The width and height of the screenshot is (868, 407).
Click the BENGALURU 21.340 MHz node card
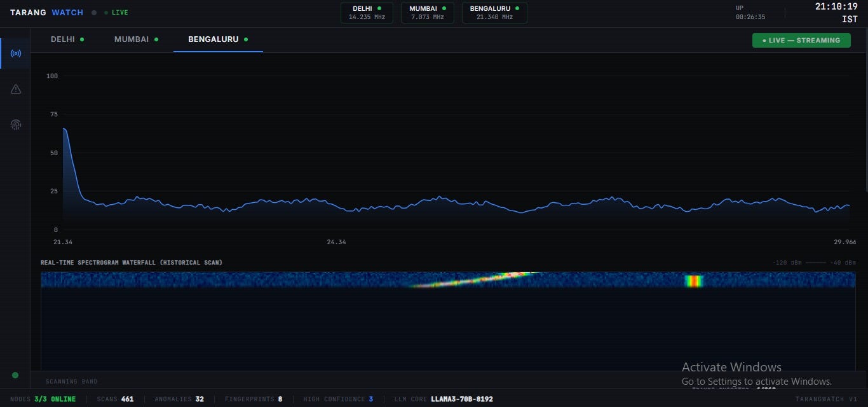(x=494, y=13)
